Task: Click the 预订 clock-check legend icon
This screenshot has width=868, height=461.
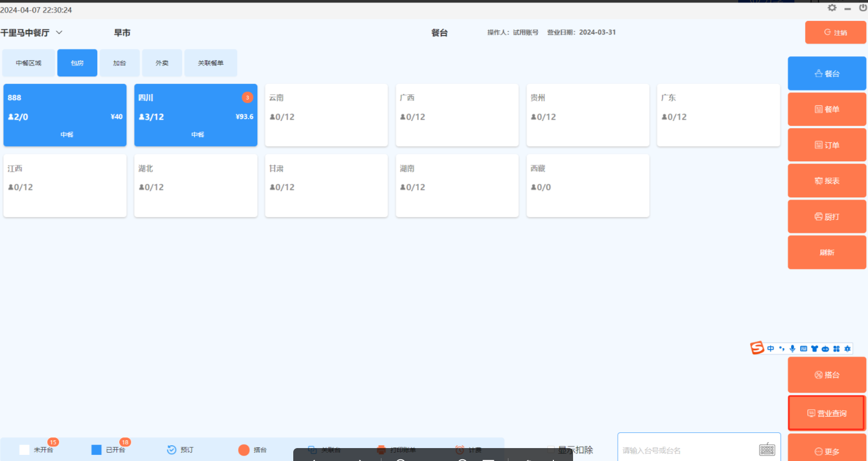Action: click(x=172, y=450)
